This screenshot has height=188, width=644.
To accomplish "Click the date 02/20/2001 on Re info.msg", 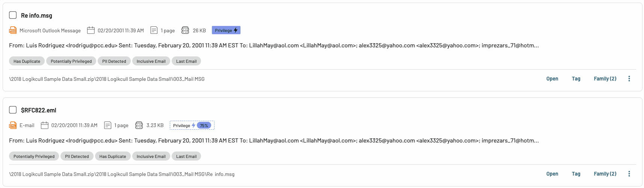I will tap(121, 30).
